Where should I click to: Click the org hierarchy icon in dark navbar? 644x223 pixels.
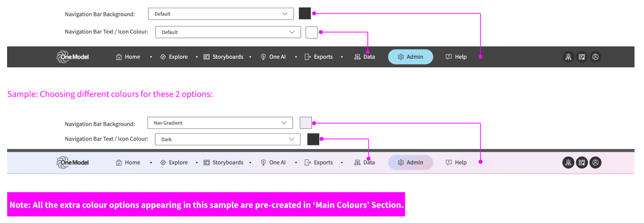click(568, 57)
